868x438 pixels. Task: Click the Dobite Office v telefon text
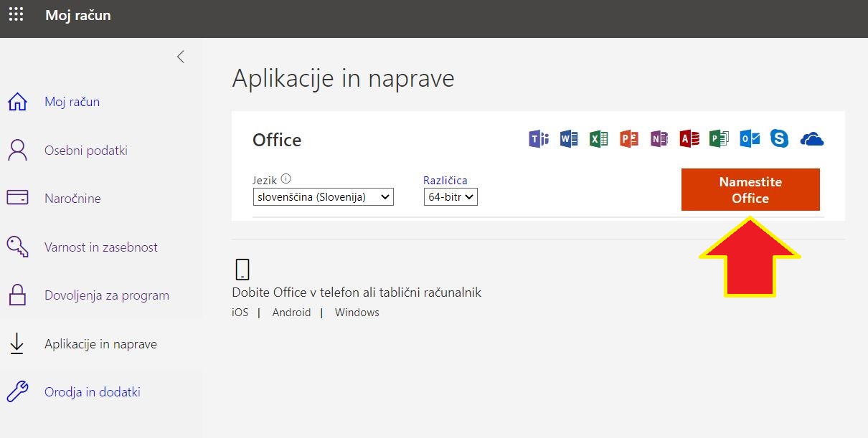357,292
